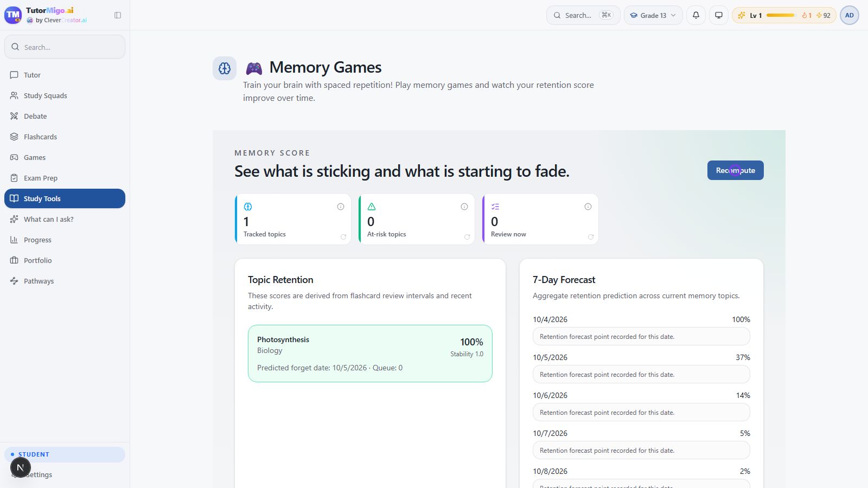Open the top bar Search box
This screenshot has height=488, width=868.
pos(583,15)
